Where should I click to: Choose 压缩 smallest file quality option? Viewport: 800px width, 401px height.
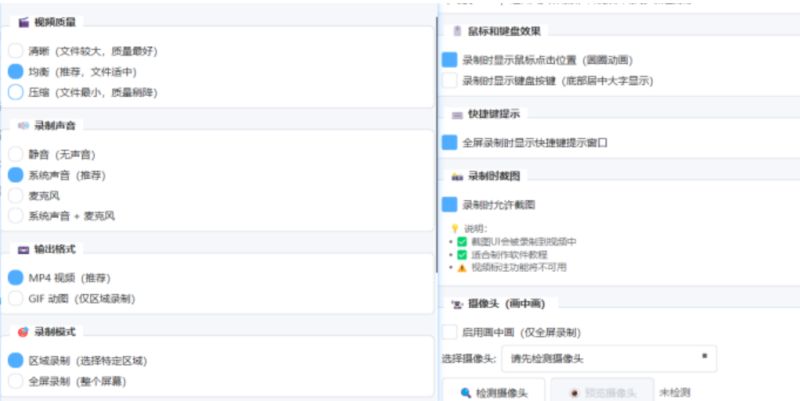[15, 92]
